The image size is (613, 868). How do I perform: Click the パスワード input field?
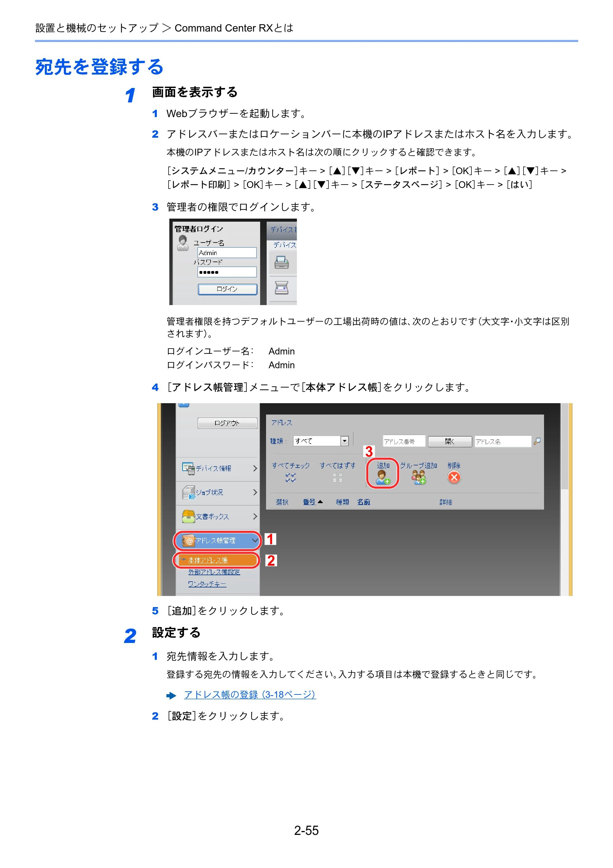(227, 272)
